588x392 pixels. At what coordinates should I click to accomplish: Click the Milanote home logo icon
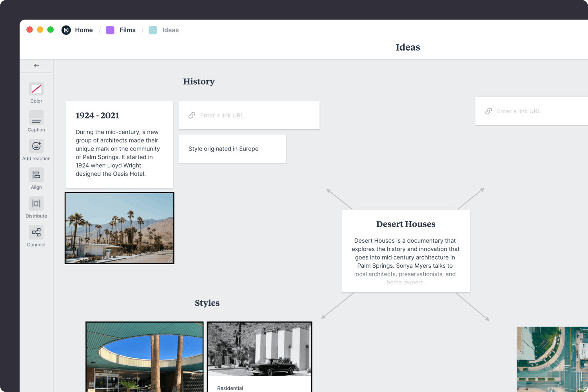[66, 30]
